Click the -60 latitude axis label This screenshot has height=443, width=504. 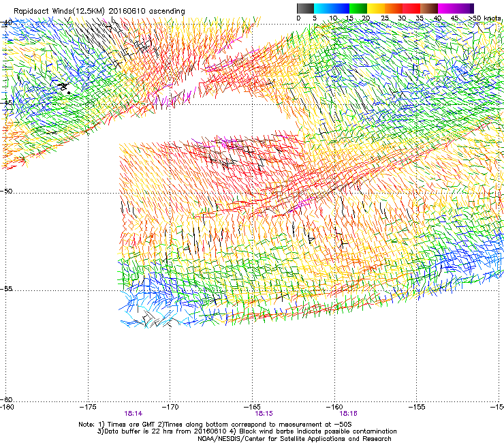(6, 399)
